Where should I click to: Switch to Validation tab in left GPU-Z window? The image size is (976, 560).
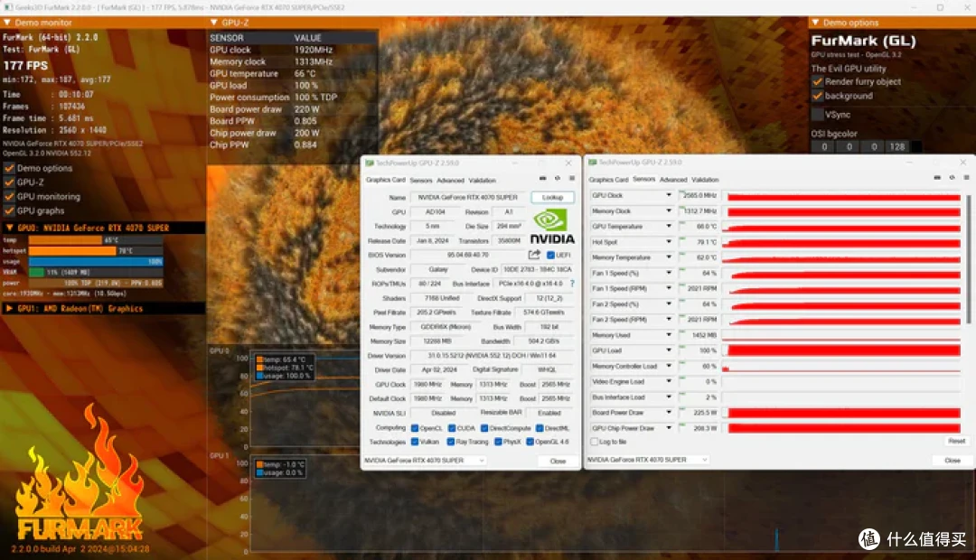(x=483, y=181)
